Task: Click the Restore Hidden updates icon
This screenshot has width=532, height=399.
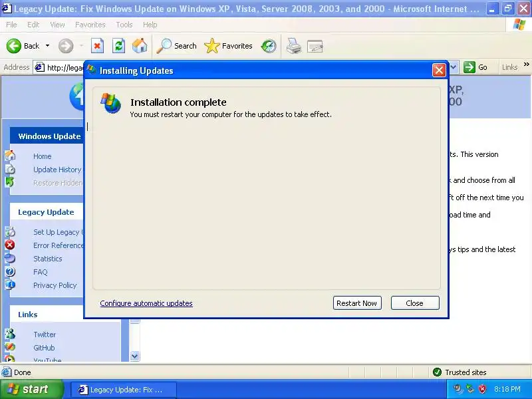Action: point(10,182)
